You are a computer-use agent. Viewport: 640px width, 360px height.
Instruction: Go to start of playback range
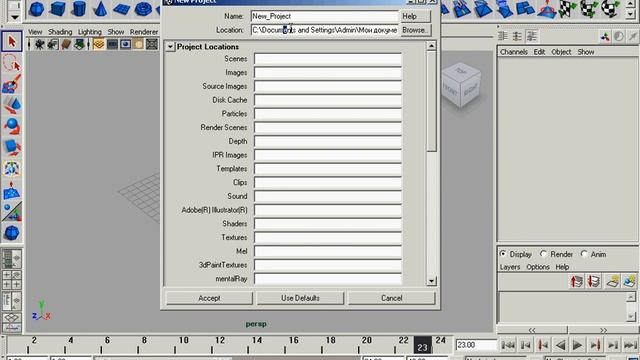tap(508, 345)
